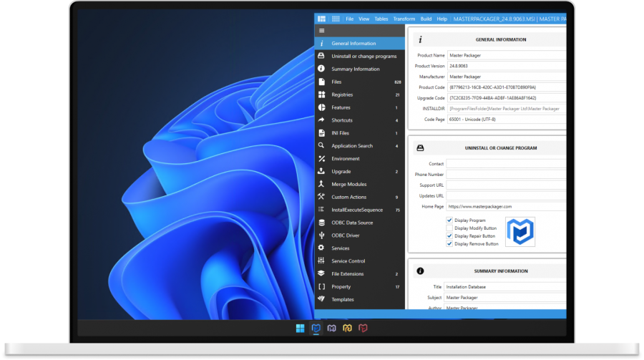Click the Phone Number input field

pyautogui.click(x=506, y=174)
